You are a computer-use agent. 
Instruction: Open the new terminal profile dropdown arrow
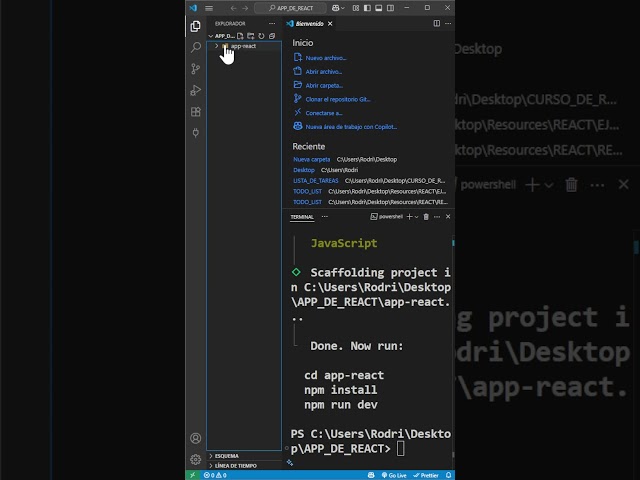pos(416,217)
